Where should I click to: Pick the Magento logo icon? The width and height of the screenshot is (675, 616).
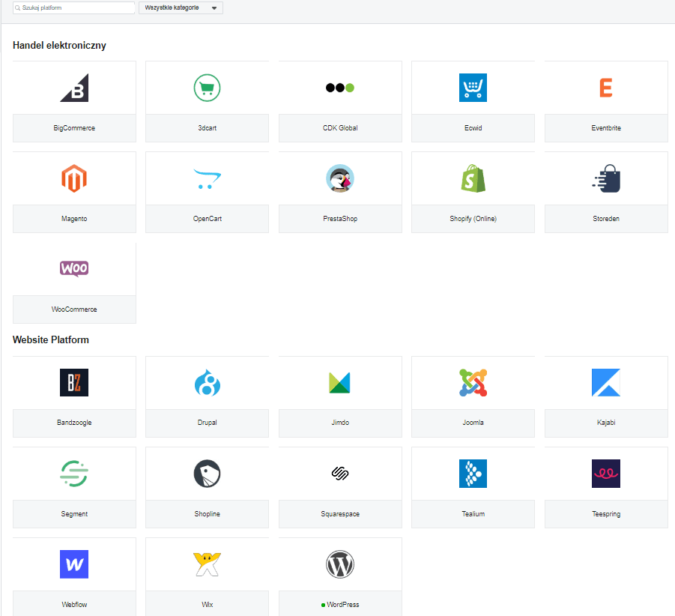pos(74,178)
